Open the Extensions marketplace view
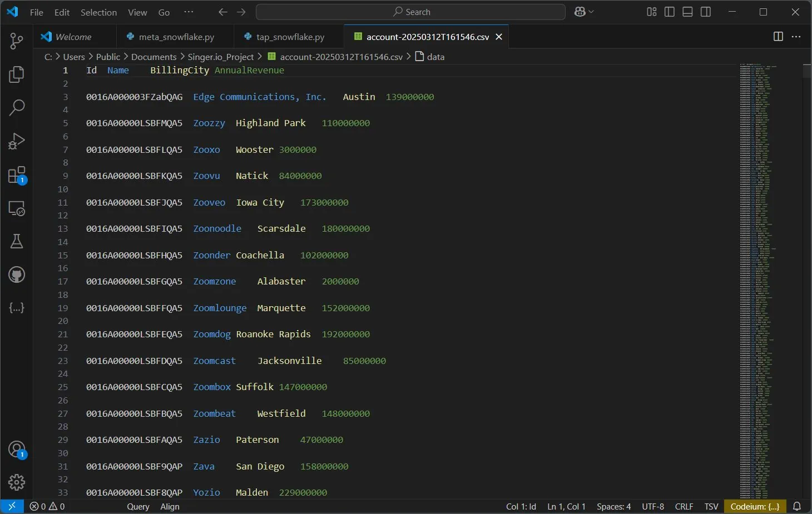812x514 pixels. click(x=17, y=175)
